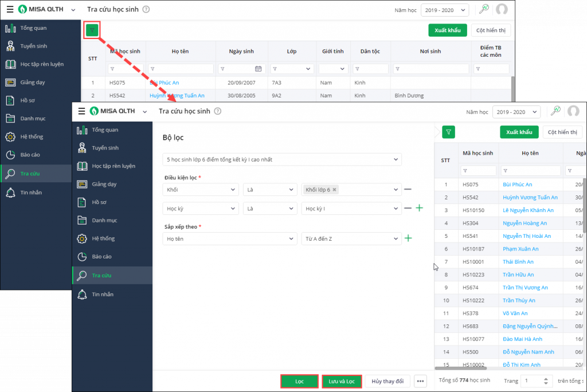This screenshot has width=587, height=392.
Task: Open Tin nhắn in front window sidebar
Action: coord(112,294)
